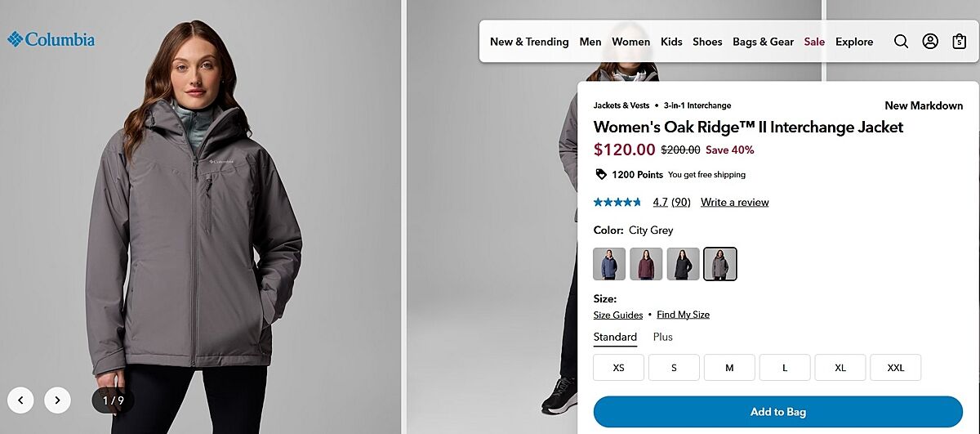Go to next product image

click(57, 400)
